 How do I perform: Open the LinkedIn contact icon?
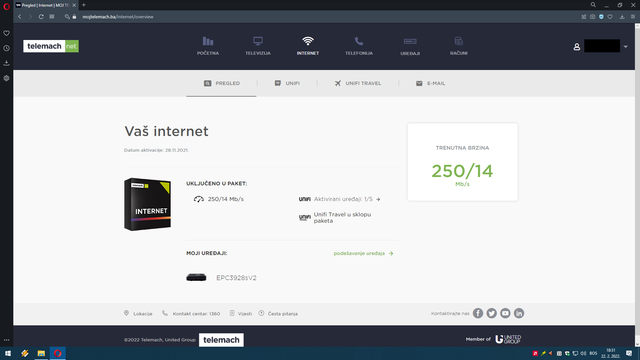[x=519, y=313]
